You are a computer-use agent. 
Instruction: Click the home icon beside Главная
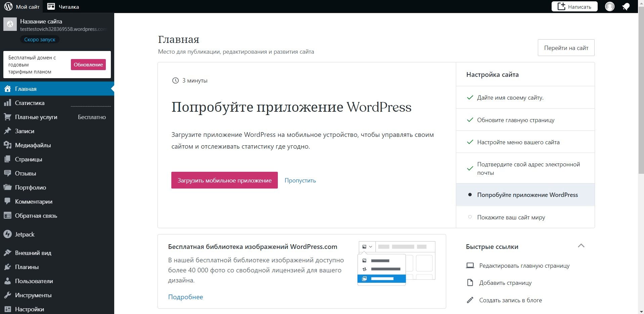[x=7, y=89]
